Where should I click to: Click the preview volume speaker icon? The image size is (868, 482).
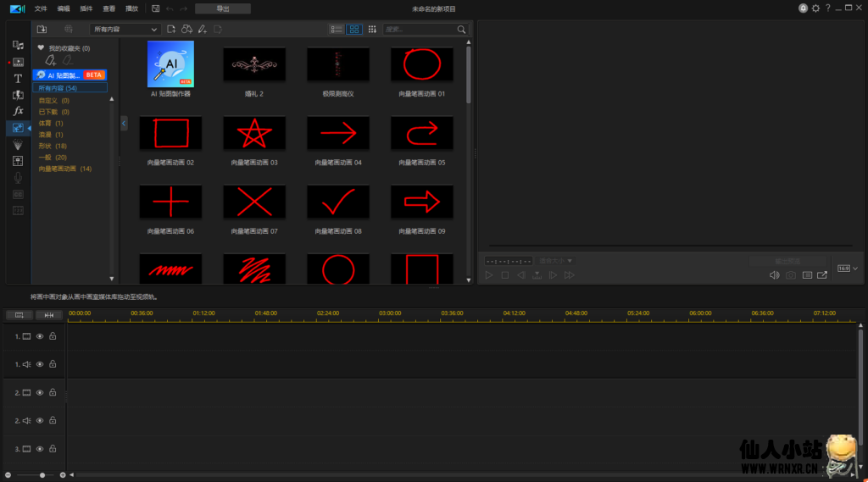click(x=774, y=274)
